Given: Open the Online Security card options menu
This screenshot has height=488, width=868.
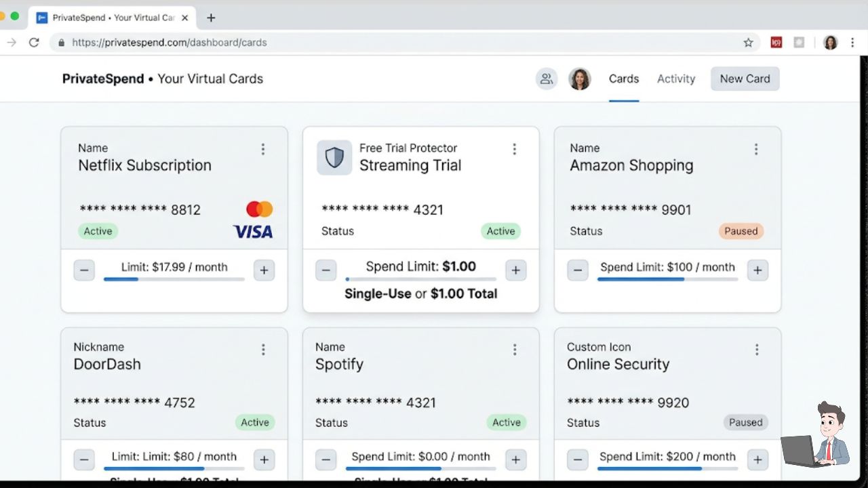Looking at the screenshot, I should (x=757, y=350).
